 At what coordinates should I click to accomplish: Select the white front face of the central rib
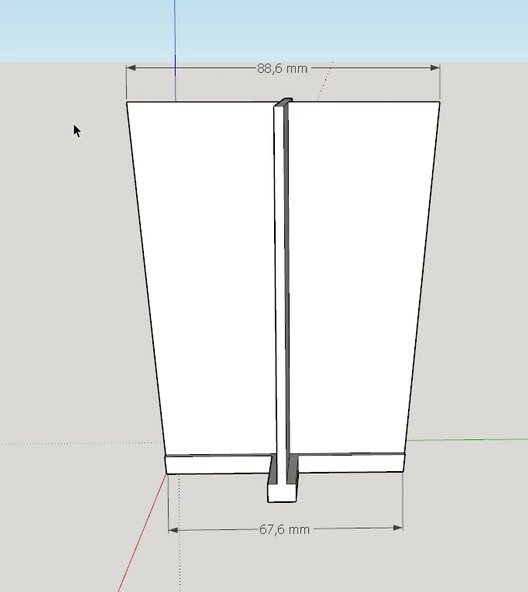click(x=280, y=279)
